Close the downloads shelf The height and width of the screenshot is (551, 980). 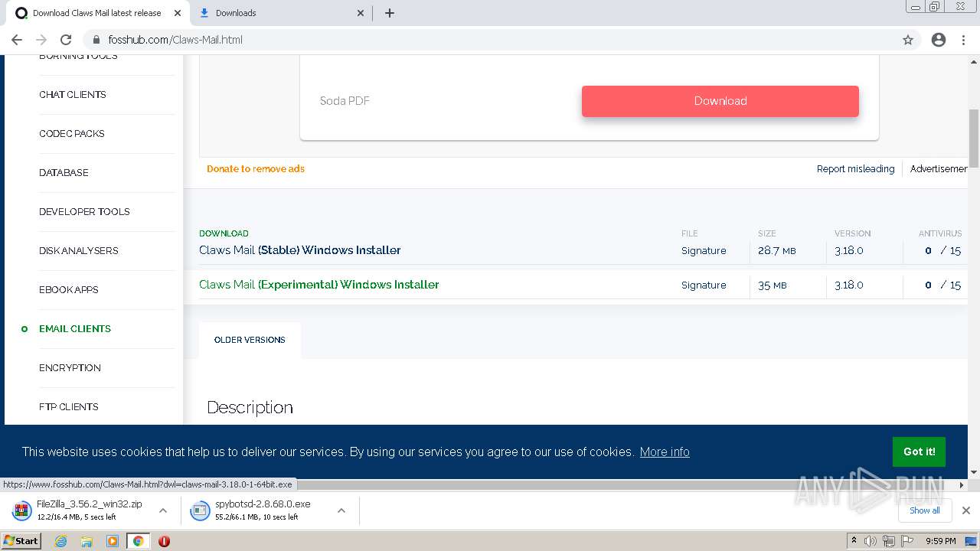point(966,510)
